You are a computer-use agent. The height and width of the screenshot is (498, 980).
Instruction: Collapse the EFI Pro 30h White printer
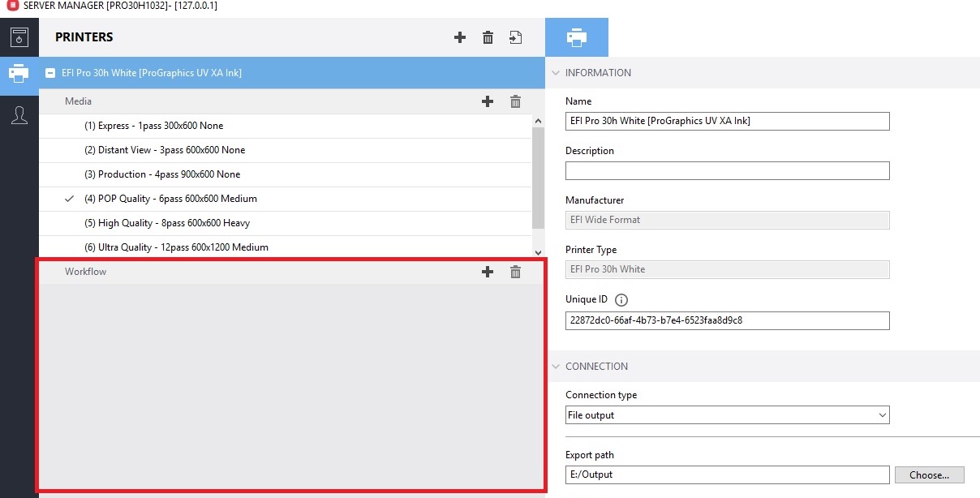[51, 73]
